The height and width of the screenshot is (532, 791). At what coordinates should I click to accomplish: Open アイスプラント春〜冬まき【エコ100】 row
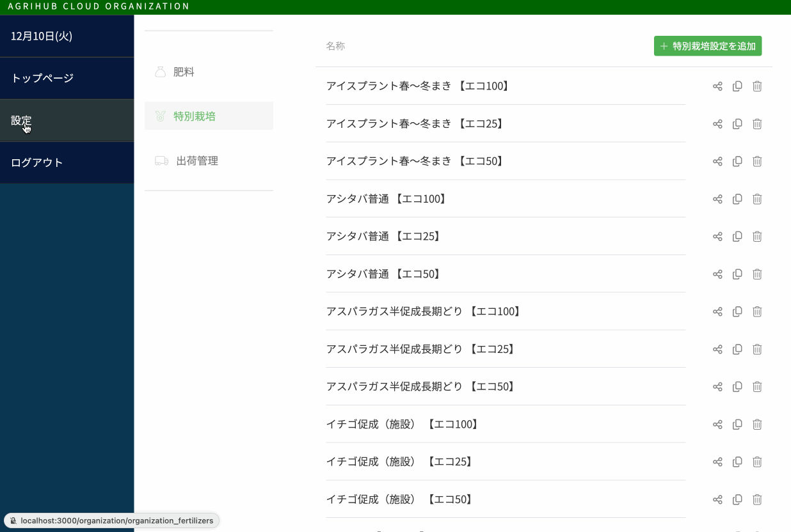coord(506,86)
